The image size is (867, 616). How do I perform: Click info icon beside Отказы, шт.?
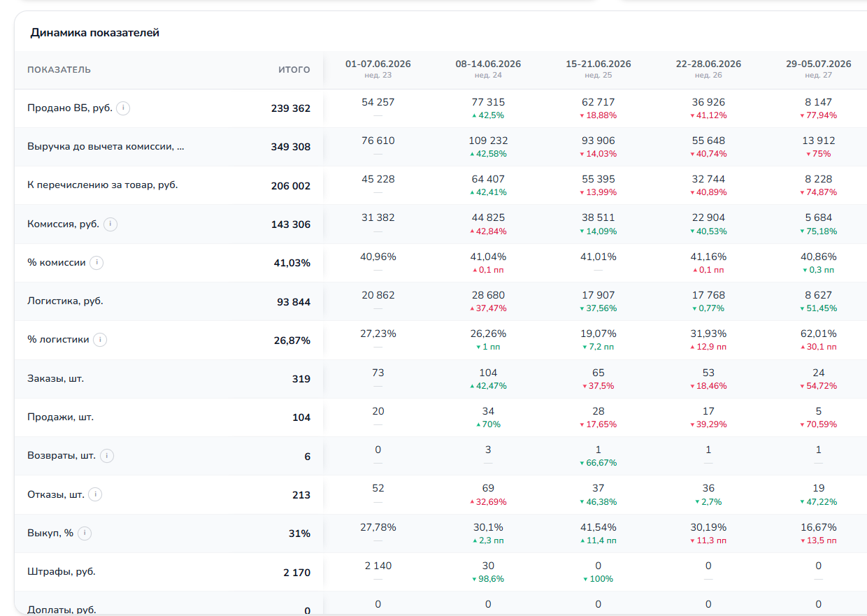point(95,494)
